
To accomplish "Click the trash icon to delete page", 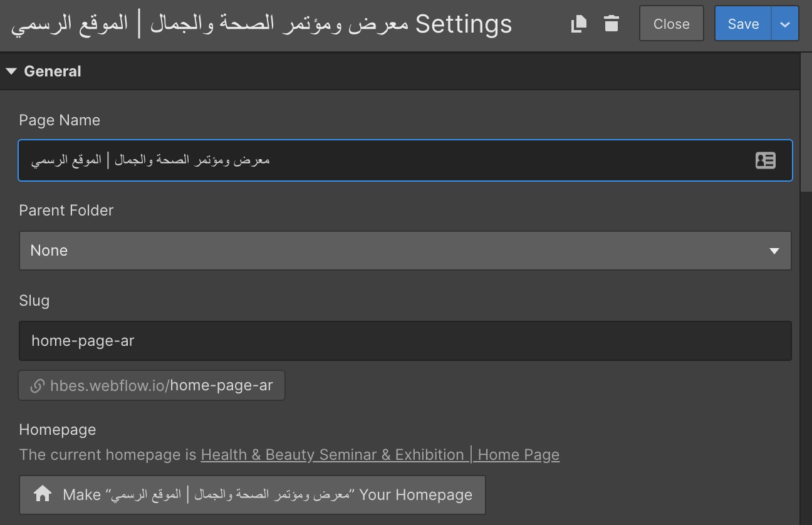I will click(x=612, y=24).
